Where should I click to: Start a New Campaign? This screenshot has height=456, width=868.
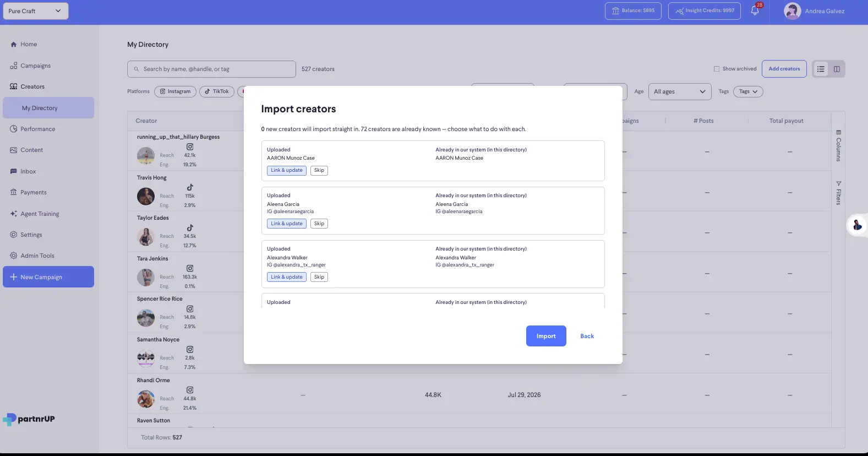tap(48, 277)
